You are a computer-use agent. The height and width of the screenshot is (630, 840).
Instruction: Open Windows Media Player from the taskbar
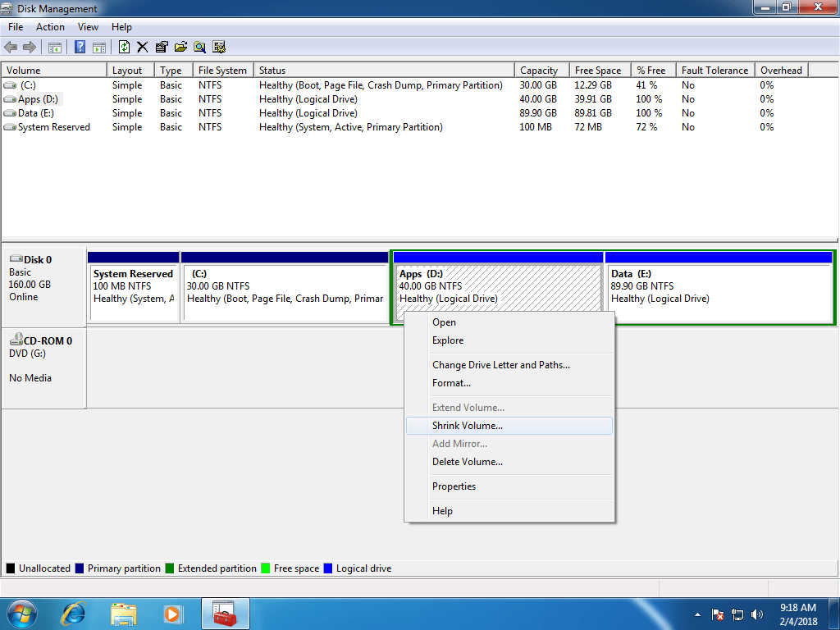(171, 614)
